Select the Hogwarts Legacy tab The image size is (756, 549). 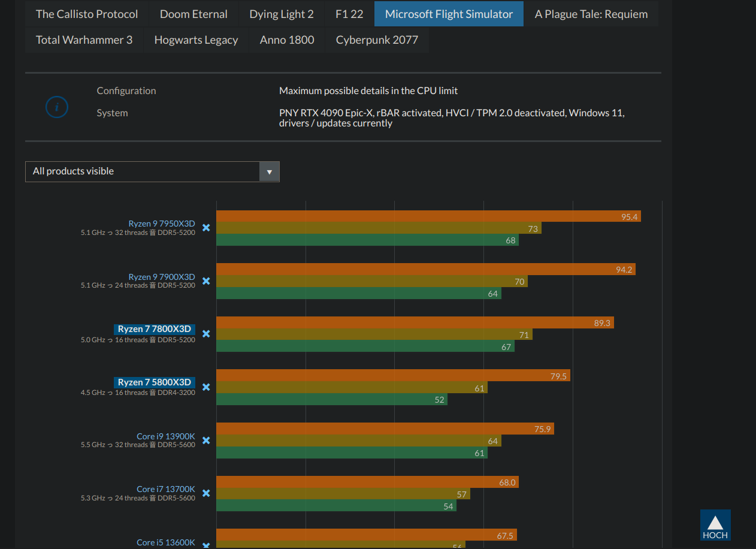coord(196,40)
